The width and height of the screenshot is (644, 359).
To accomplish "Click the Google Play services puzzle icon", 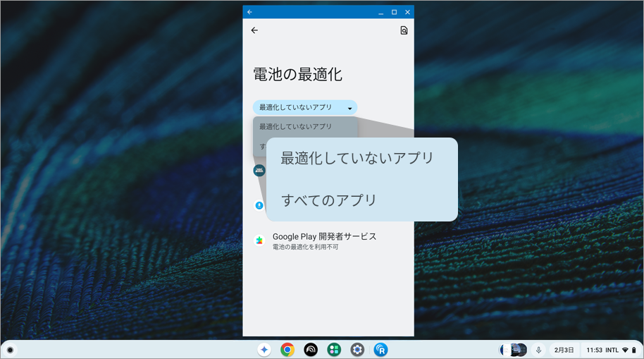I will click(x=259, y=241).
